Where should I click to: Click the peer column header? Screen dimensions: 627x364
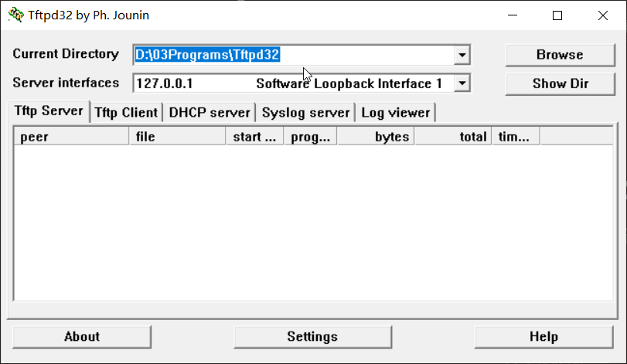click(71, 137)
